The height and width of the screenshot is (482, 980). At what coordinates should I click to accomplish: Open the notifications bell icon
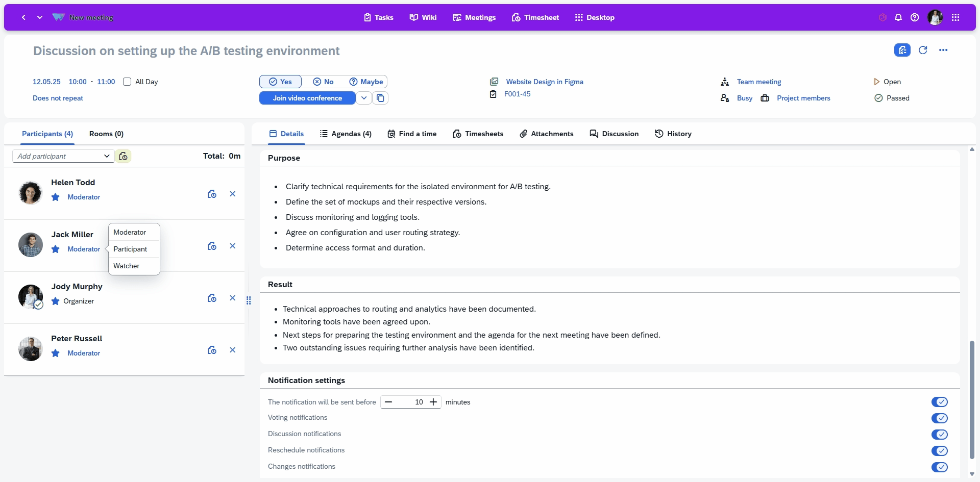tap(898, 17)
